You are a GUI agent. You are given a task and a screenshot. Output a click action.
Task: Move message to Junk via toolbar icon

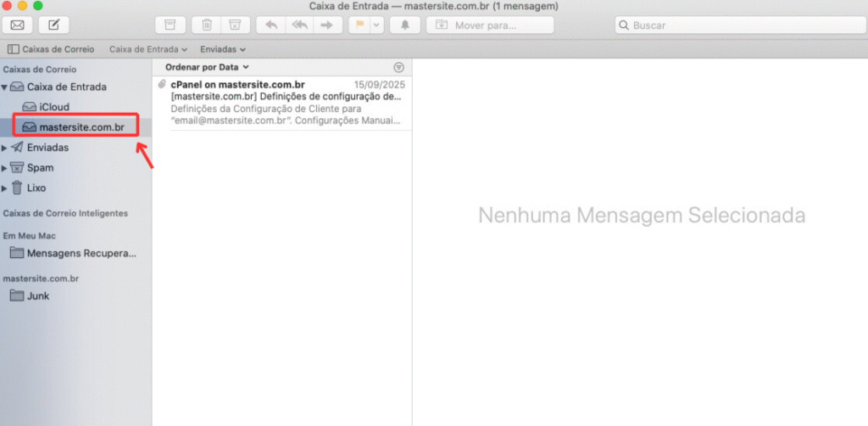click(x=236, y=25)
